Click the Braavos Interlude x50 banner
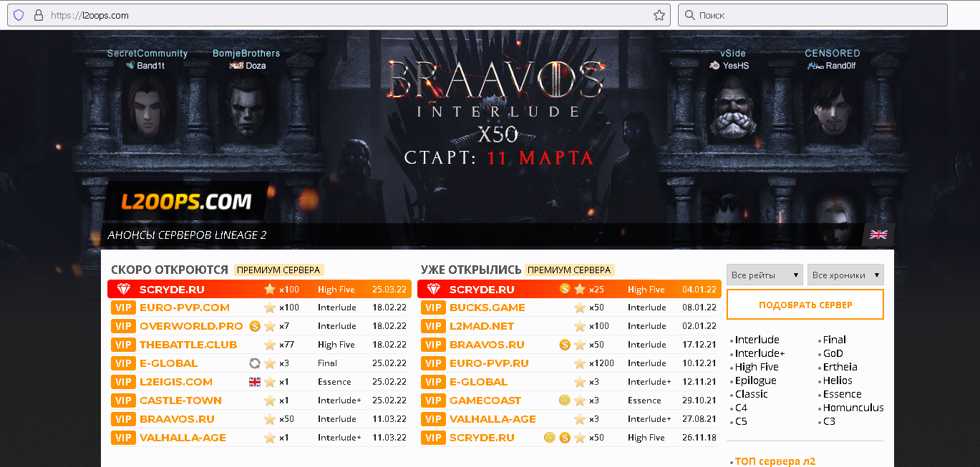Viewport: 980px width, 467px height. tap(490, 114)
